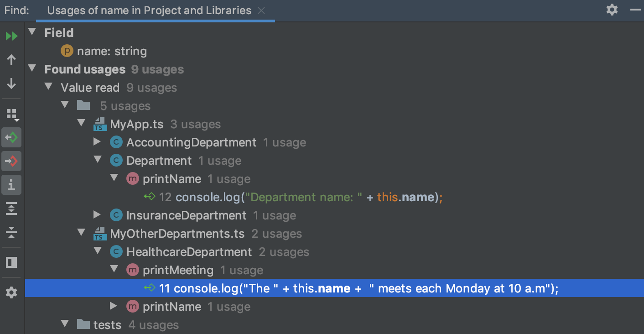Click the Collapse All icon
The width and height of the screenshot is (644, 334).
coord(11,232)
